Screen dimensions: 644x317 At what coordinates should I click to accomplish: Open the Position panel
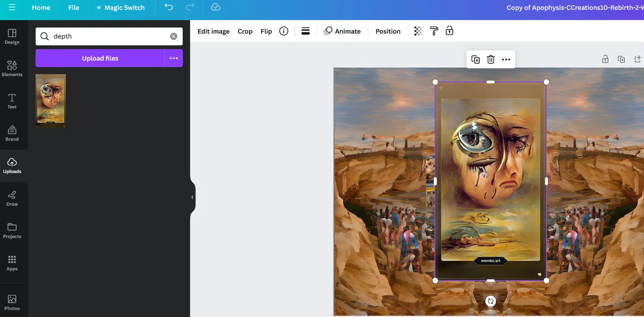click(388, 31)
